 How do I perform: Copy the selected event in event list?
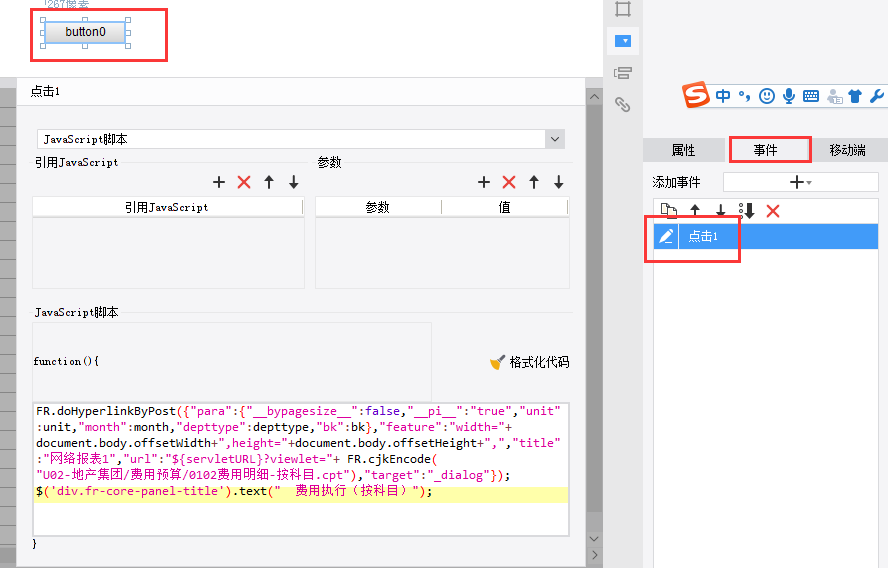[668, 211]
